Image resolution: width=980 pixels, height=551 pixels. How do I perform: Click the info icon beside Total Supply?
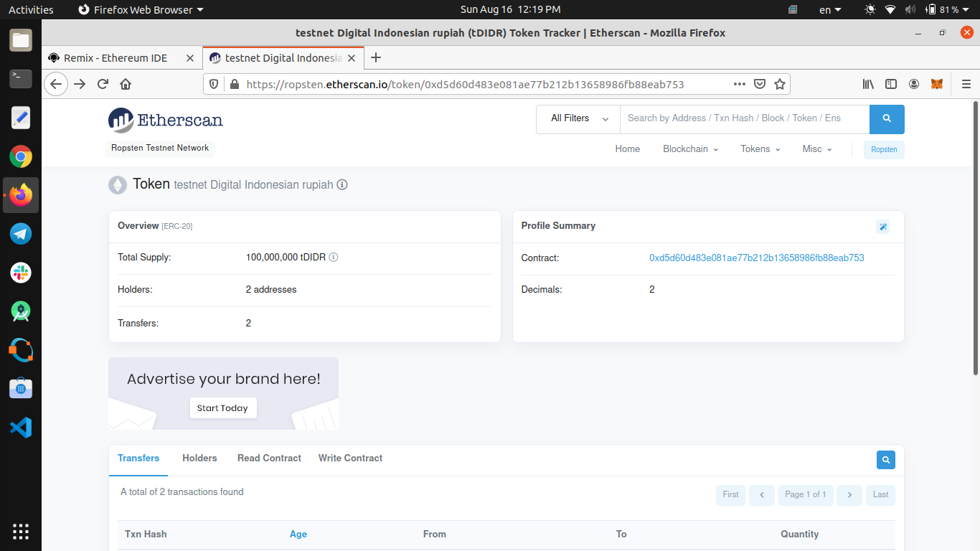(x=334, y=257)
